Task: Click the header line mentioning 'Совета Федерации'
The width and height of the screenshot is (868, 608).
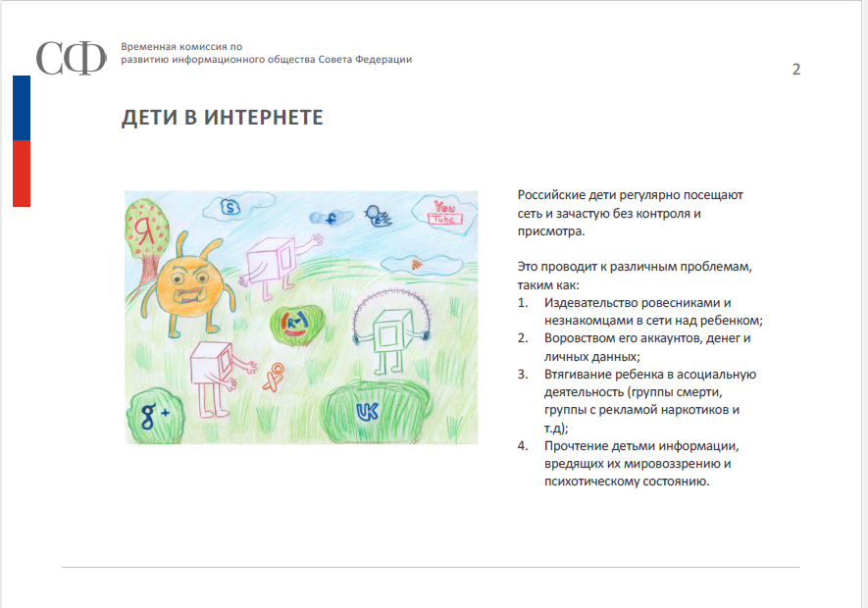Action: coord(266,59)
